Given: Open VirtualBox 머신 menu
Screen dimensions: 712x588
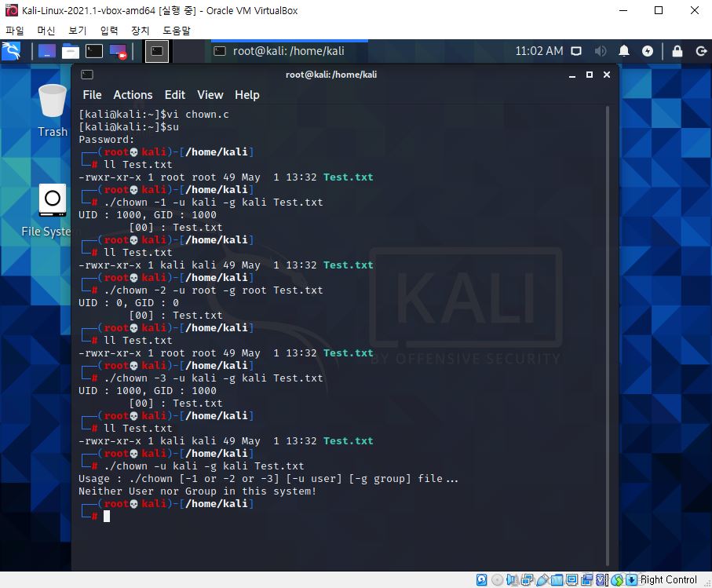Looking at the screenshot, I should pos(46,31).
